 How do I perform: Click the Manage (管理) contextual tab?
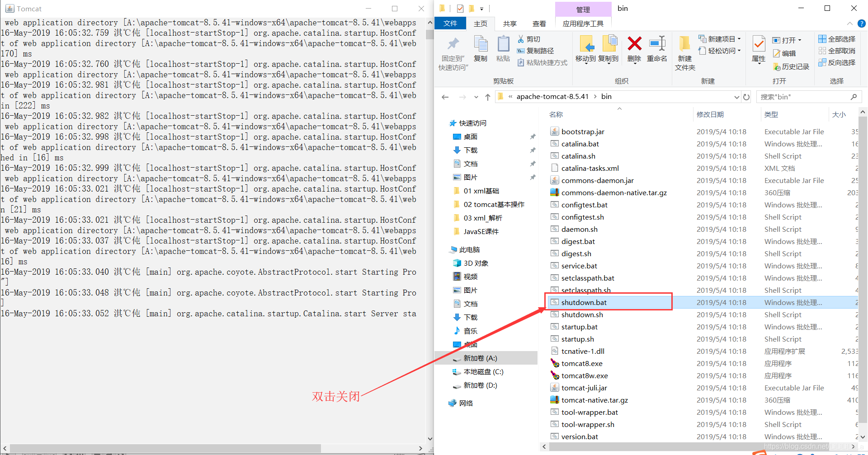tap(583, 9)
